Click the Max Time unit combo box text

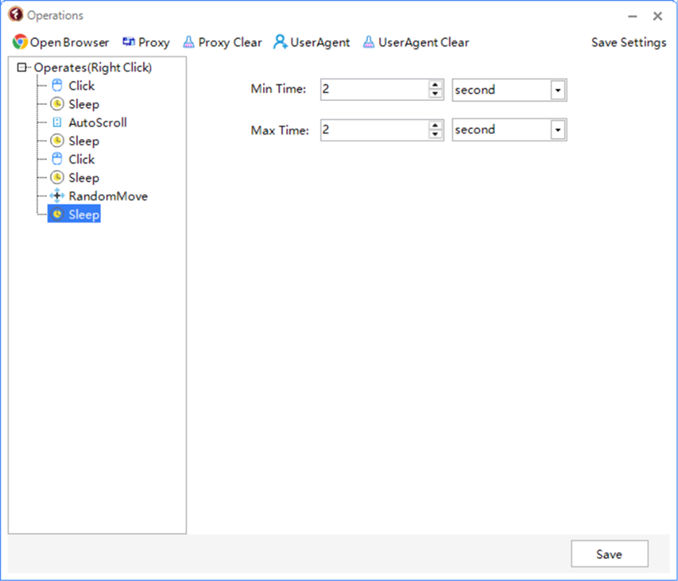pyautogui.click(x=475, y=130)
